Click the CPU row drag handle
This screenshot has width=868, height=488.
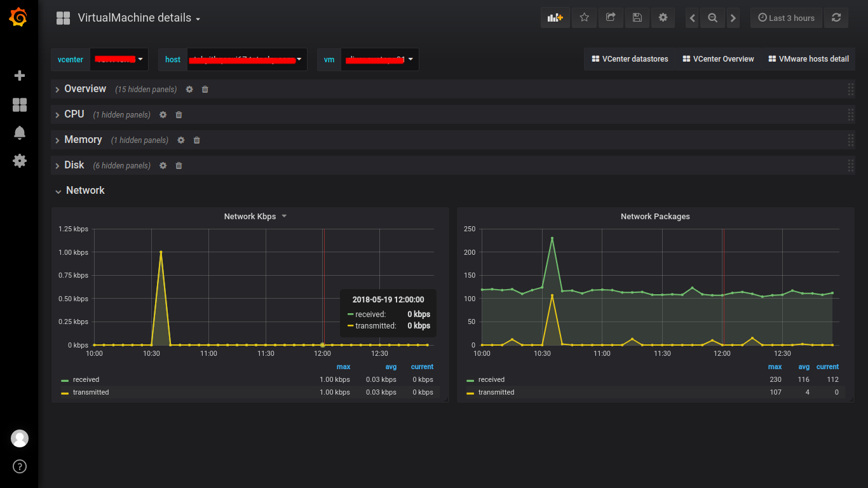(850, 115)
